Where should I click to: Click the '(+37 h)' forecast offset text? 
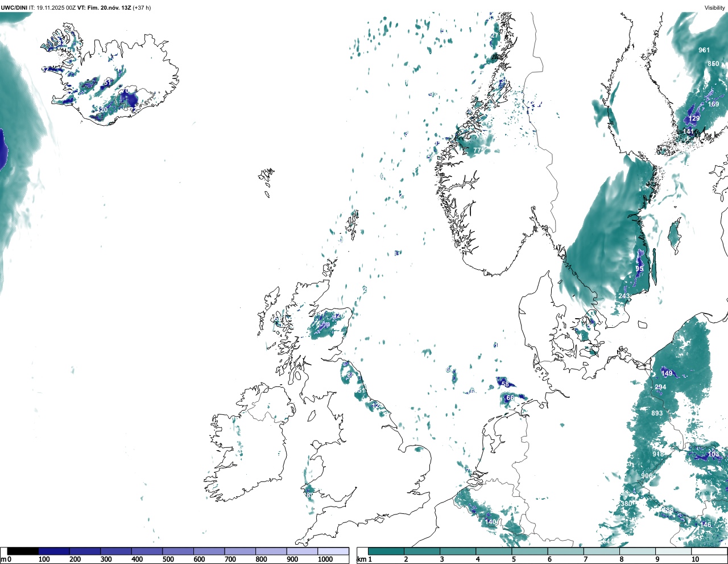tap(142, 8)
